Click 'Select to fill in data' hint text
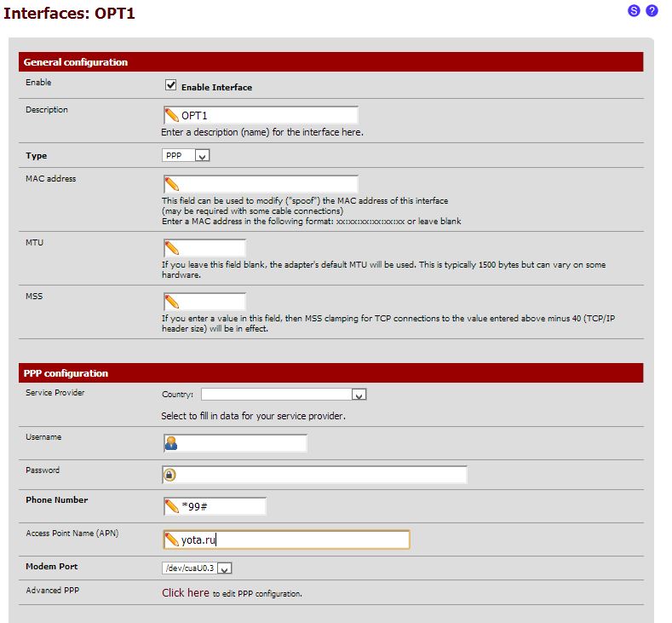The width and height of the screenshot is (672, 623). pyautogui.click(x=253, y=416)
